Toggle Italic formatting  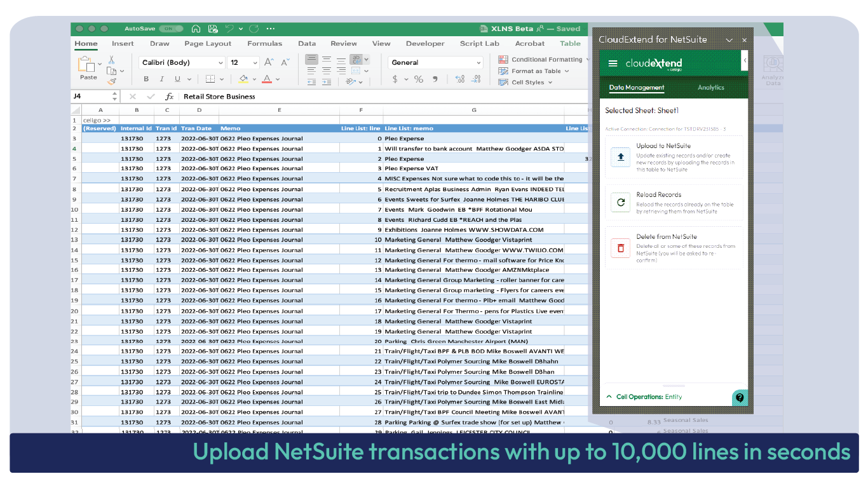tap(161, 79)
